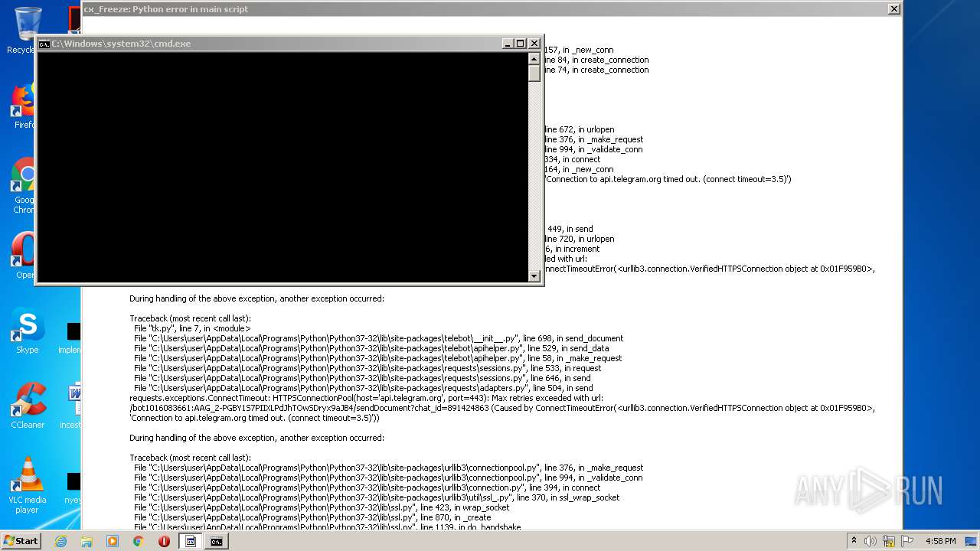Switch to the cmd.exe taskbar button
The image size is (980, 551).
(217, 541)
